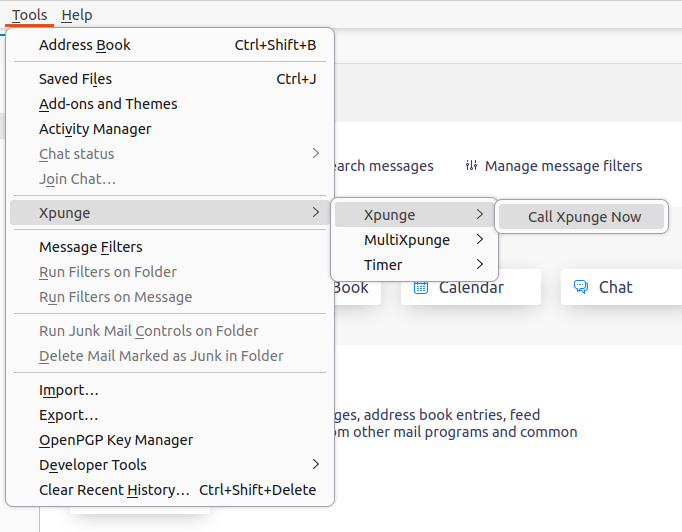Click the Calendar icon on the card
Image resolution: width=682 pixels, height=532 pixels.
point(421,288)
